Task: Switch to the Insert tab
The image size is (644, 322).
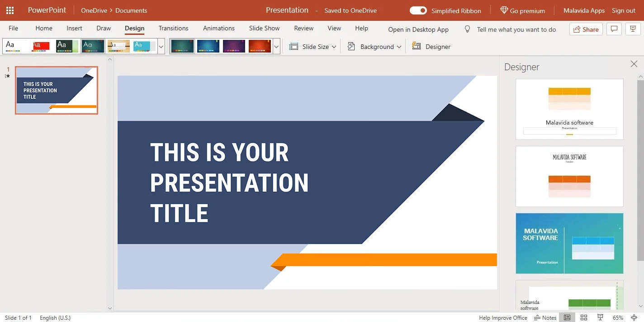Action: pos(74,28)
